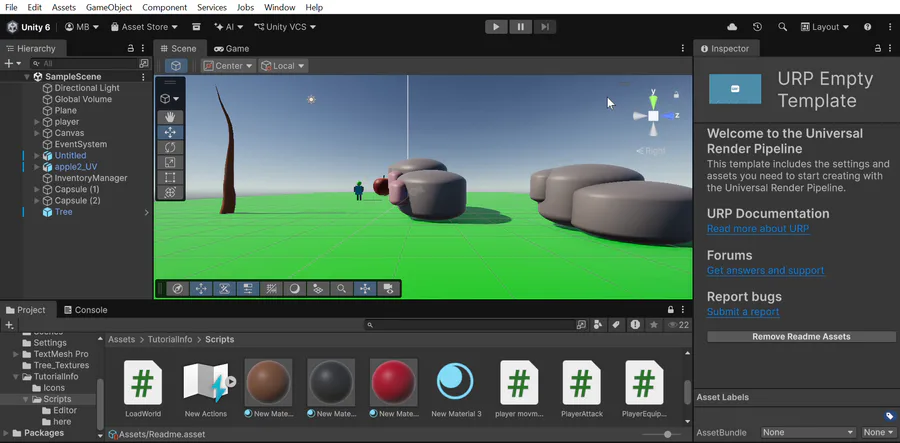The height and width of the screenshot is (443, 900).
Task: Open Scene camera settings icon
Action: (389, 289)
